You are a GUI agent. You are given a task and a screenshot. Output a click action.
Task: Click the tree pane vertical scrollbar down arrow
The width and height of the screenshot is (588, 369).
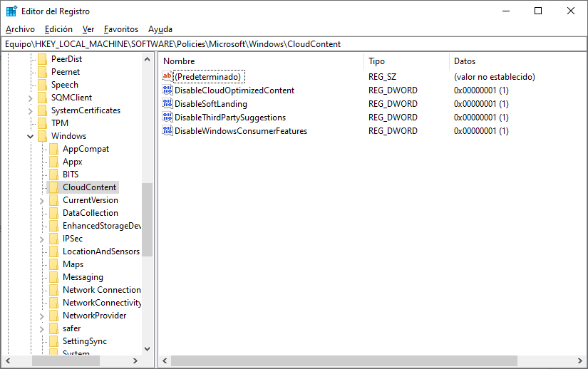pyautogui.click(x=148, y=349)
